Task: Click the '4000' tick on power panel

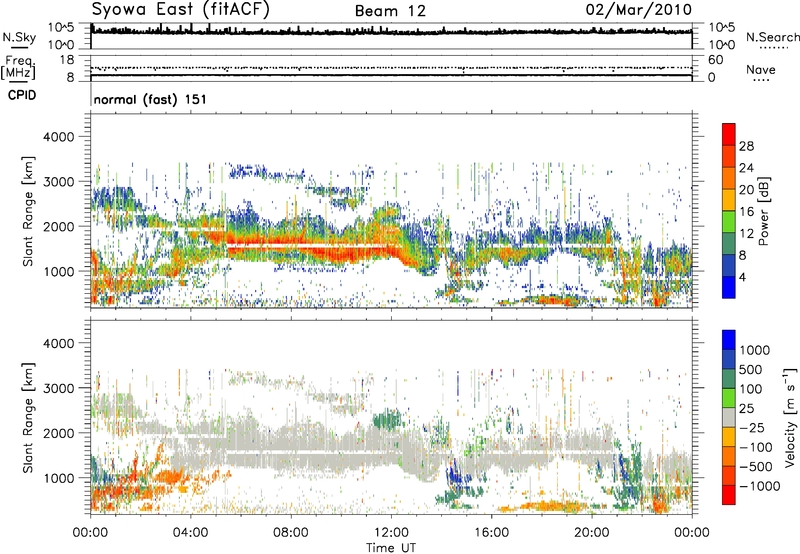Action: click(x=58, y=137)
